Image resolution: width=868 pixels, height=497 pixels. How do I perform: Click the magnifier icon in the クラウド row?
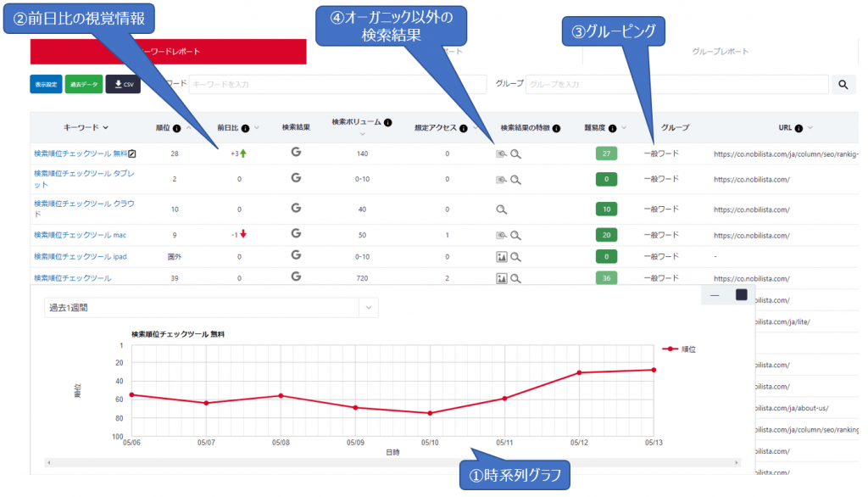(x=502, y=209)
